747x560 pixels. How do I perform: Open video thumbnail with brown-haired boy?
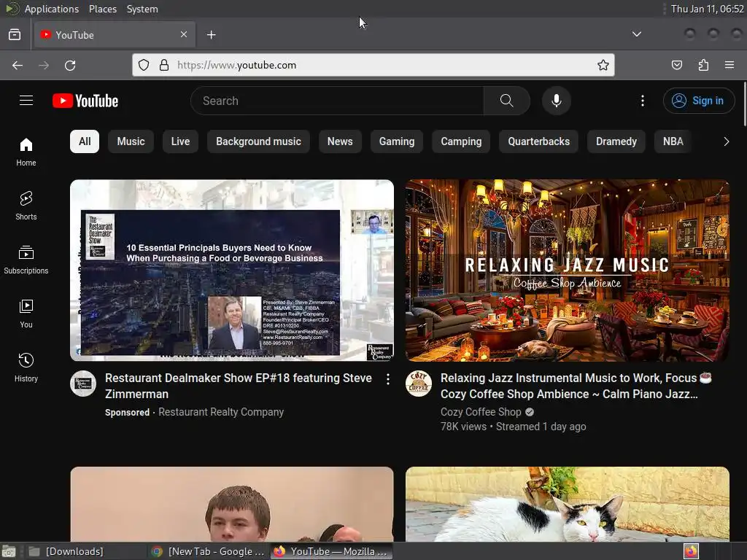click(x=232, y=504)
